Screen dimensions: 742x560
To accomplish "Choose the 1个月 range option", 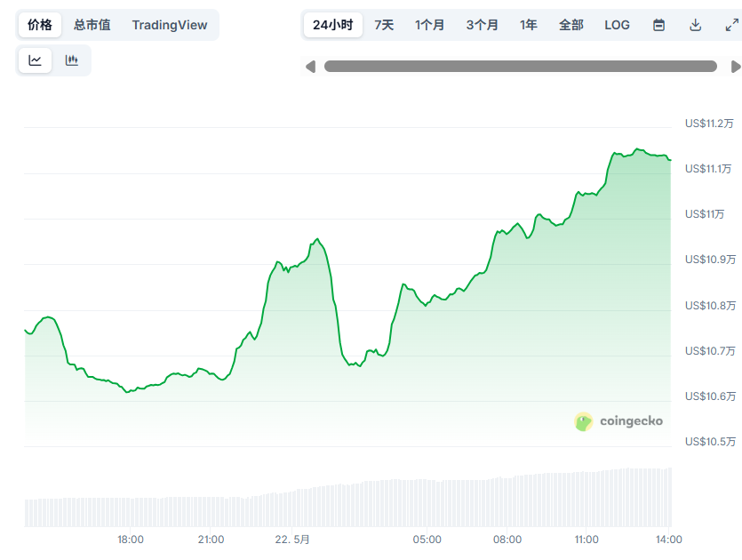I will coord(430,25).
